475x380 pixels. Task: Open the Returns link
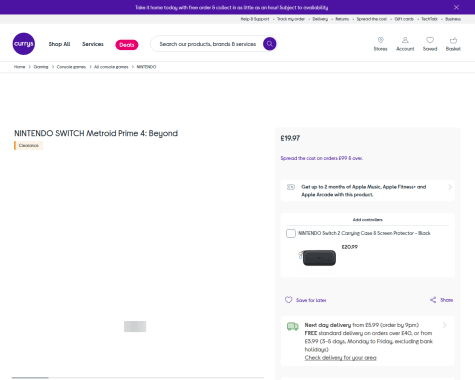point(342,19)
